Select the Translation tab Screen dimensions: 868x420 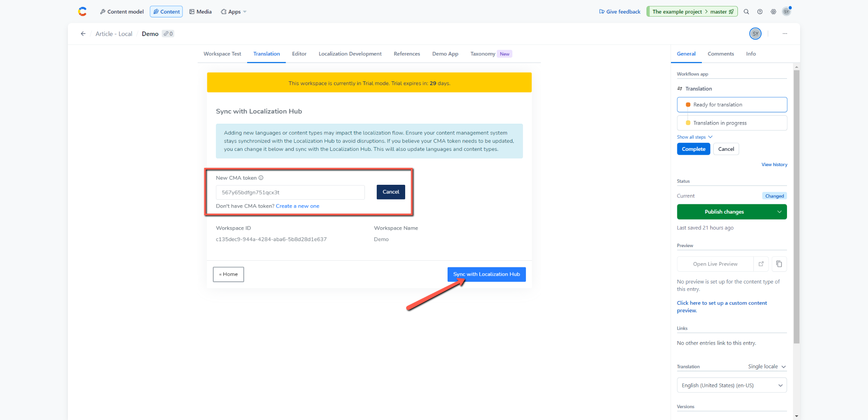(x=267, y=54)
